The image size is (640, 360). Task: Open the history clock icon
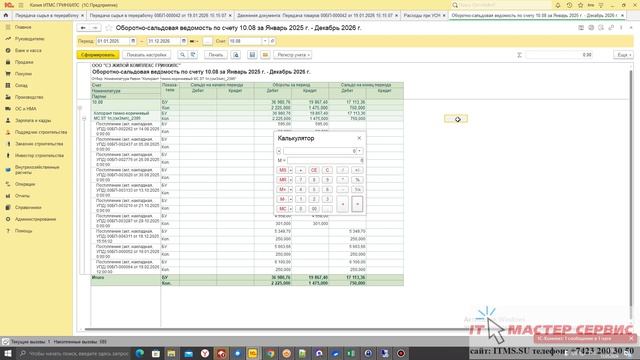tap(569, 5)
